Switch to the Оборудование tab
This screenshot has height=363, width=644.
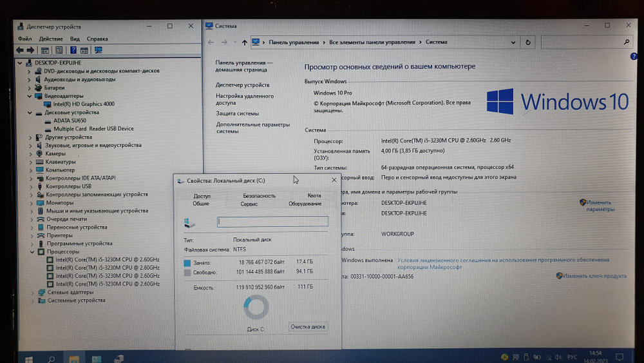click(305, 204)
